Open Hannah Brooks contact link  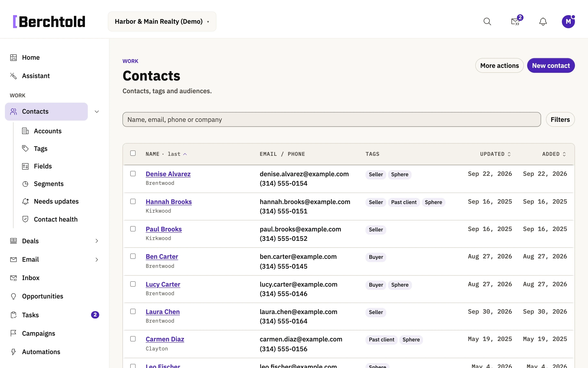click(169, 202)
